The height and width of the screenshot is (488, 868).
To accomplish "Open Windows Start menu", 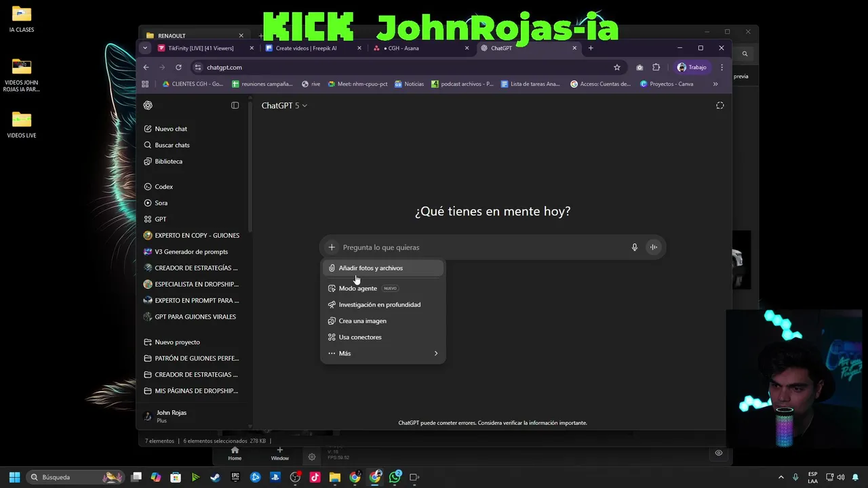I will pyautogui.click(x=14, y=477).
